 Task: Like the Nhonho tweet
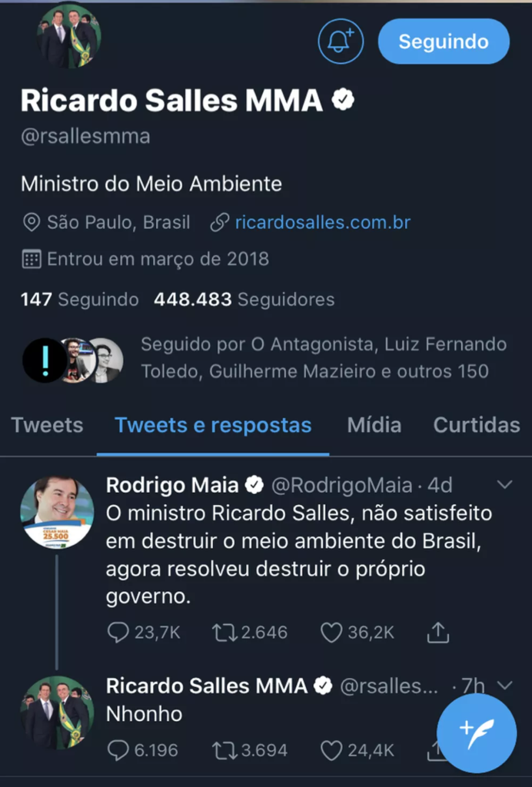coord(331,750)
